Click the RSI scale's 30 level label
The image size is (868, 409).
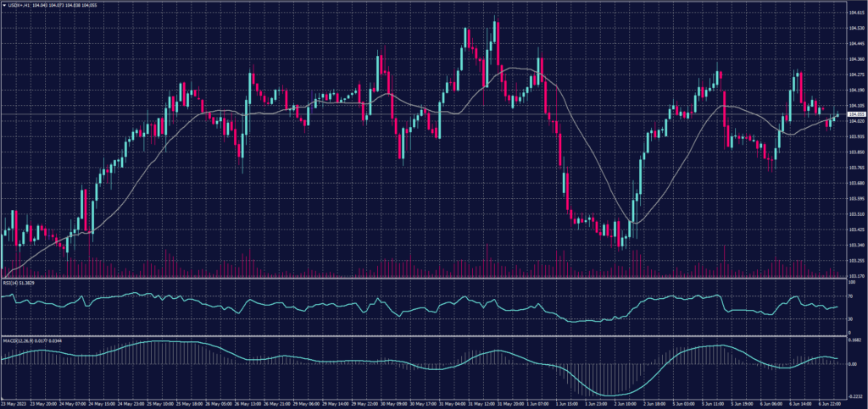point(852,318)
